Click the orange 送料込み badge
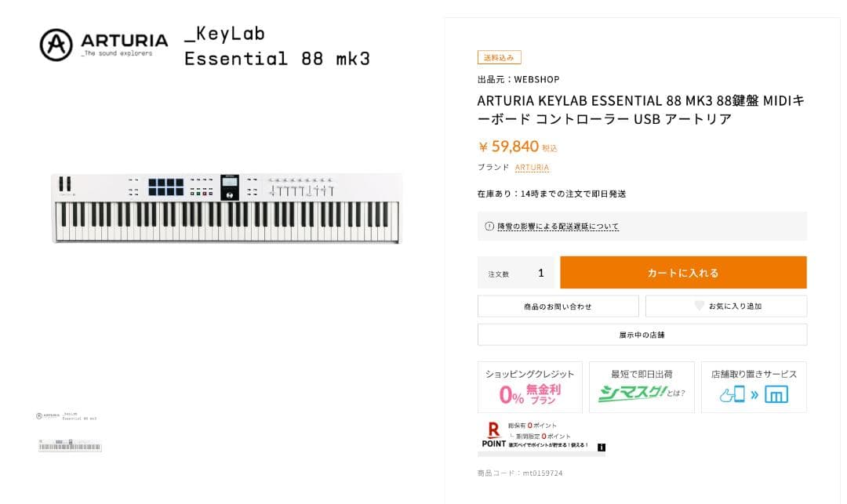The width and height of the screenshot is (847, 504). [498, 57]
